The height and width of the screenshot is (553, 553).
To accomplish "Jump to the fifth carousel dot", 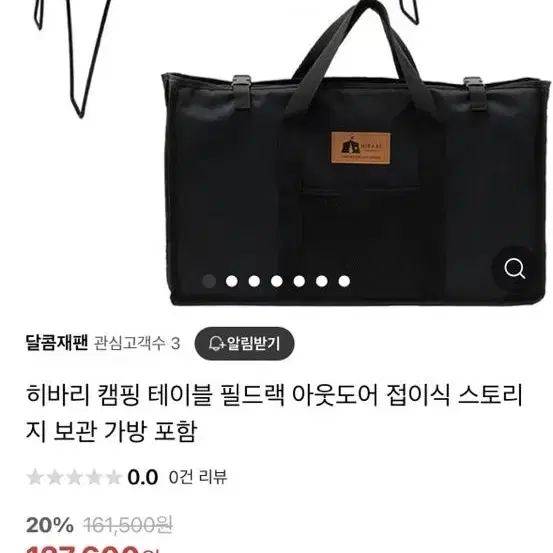I will (299, 281).
